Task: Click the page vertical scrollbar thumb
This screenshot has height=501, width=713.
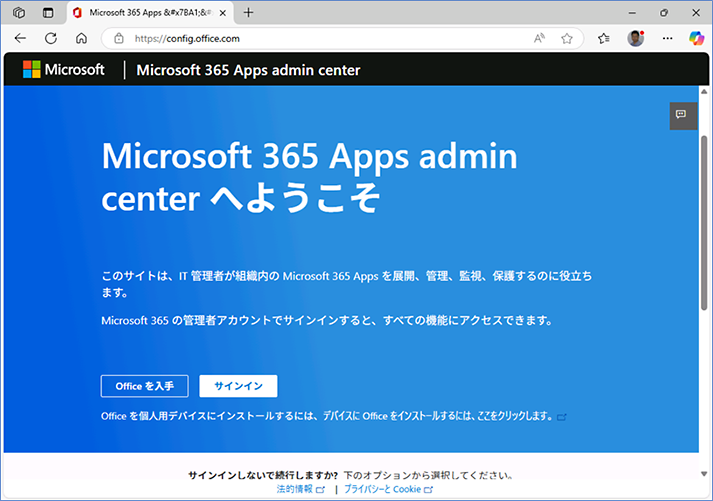Action: pyautogui.click(x=704, y=223)
